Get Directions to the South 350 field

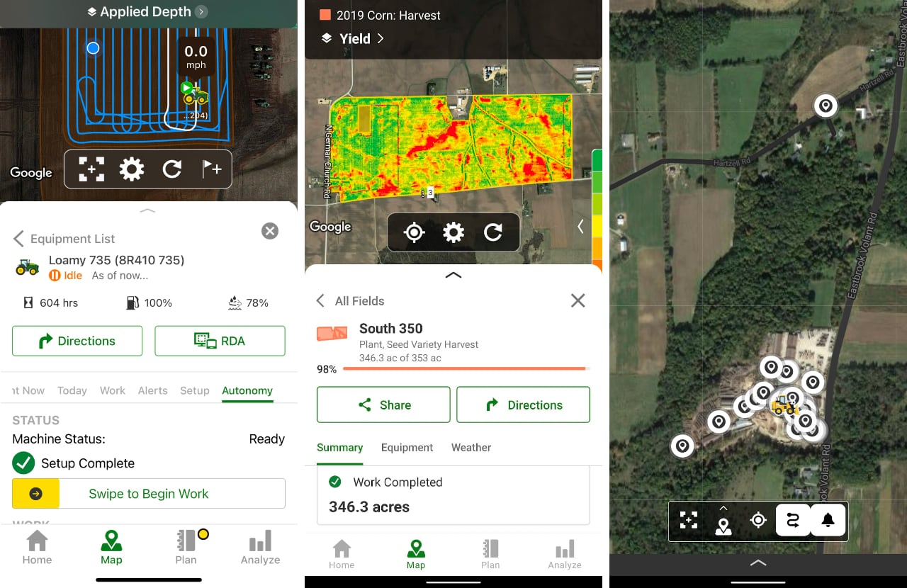(523, 405)
